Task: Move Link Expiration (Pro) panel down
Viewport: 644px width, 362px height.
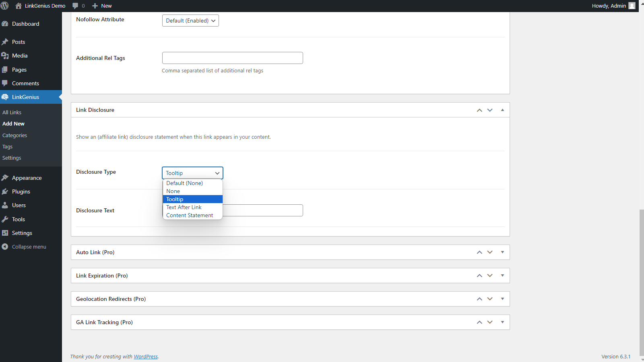Action: pyautogui.click(x=490, y=276)
